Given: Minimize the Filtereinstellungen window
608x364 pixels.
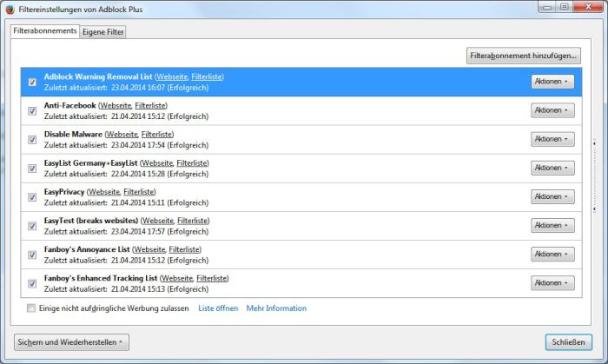Looking at the screenshot, I should pos(547,7).
